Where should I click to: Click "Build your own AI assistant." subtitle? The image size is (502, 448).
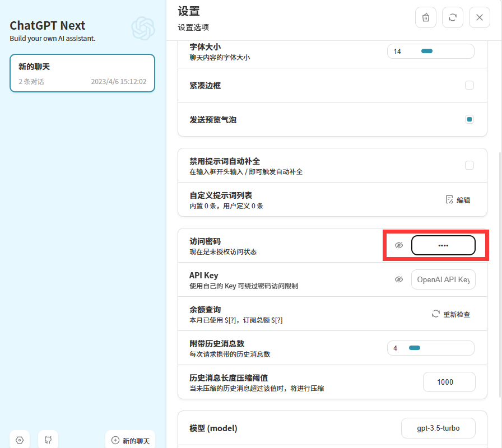coord(53,39)
